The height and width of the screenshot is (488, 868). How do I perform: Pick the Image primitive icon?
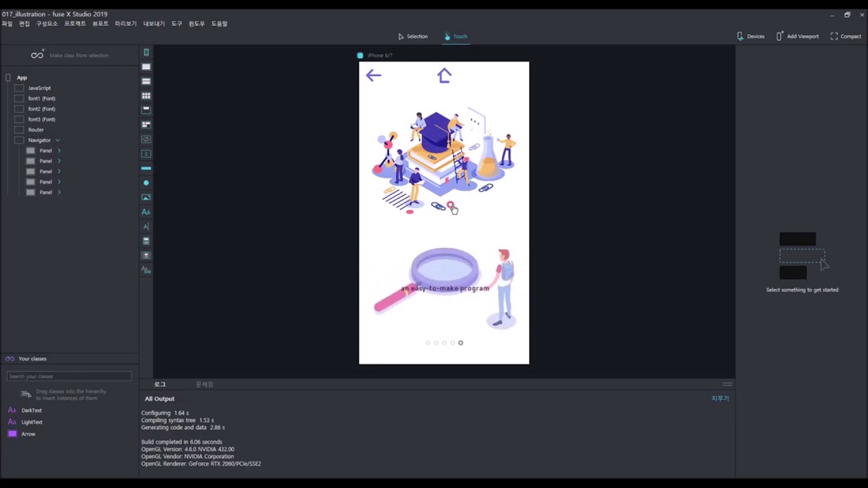146,197
